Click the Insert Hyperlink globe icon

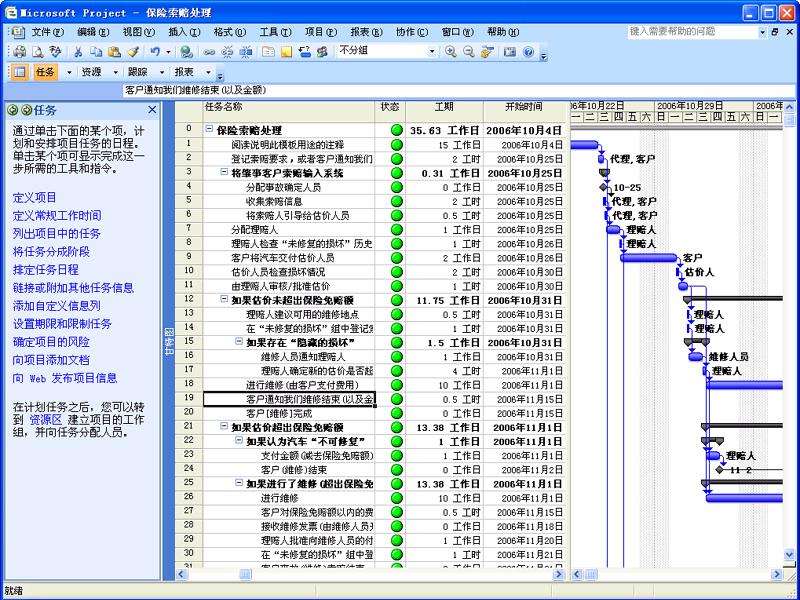click(187, 52)
